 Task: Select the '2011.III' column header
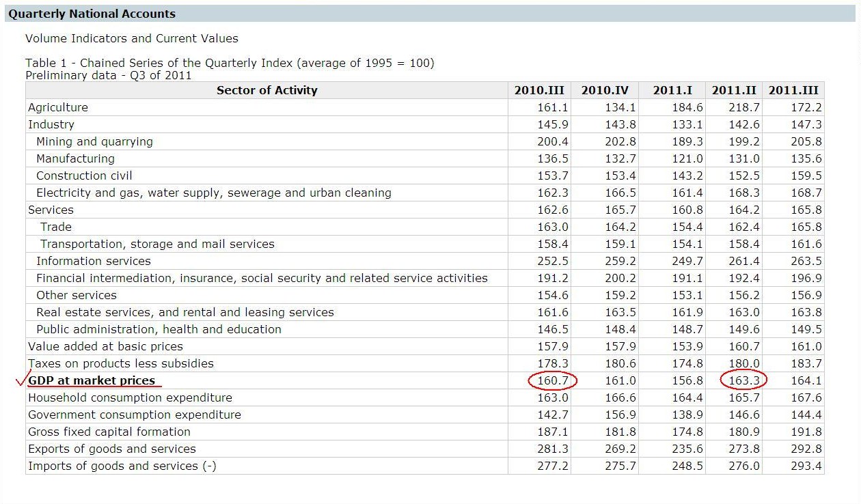pos(793,90)
